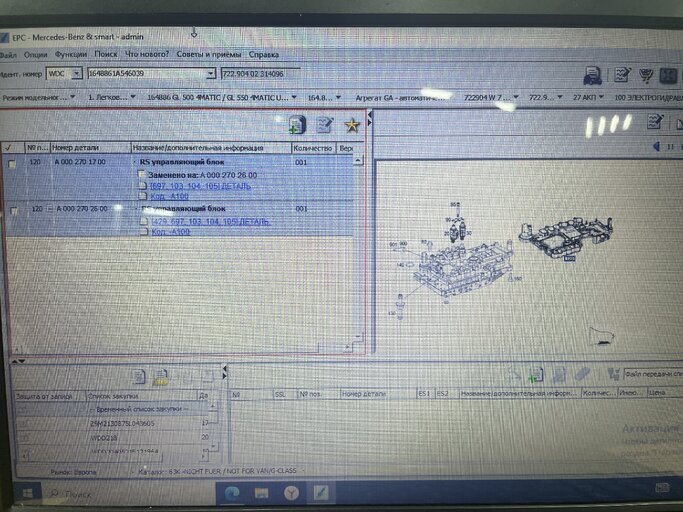Add part to shopping list icon above parts table

pos(297,125)
